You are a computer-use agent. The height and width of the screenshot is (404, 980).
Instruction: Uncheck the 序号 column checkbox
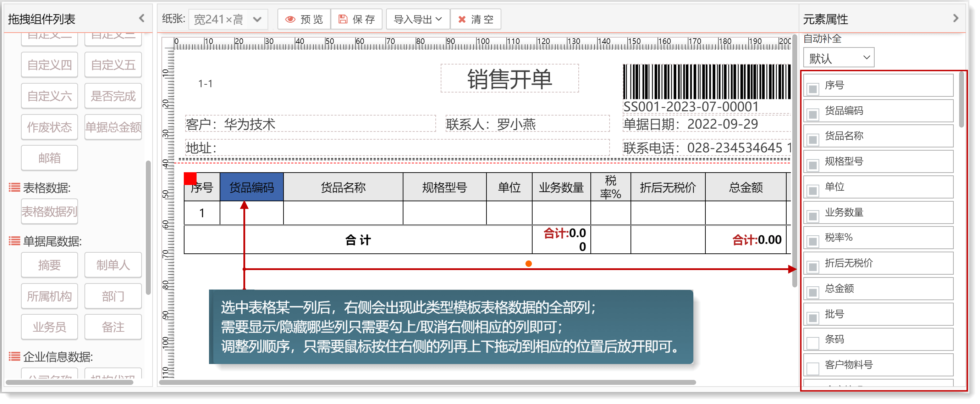[x=813, y=89]
